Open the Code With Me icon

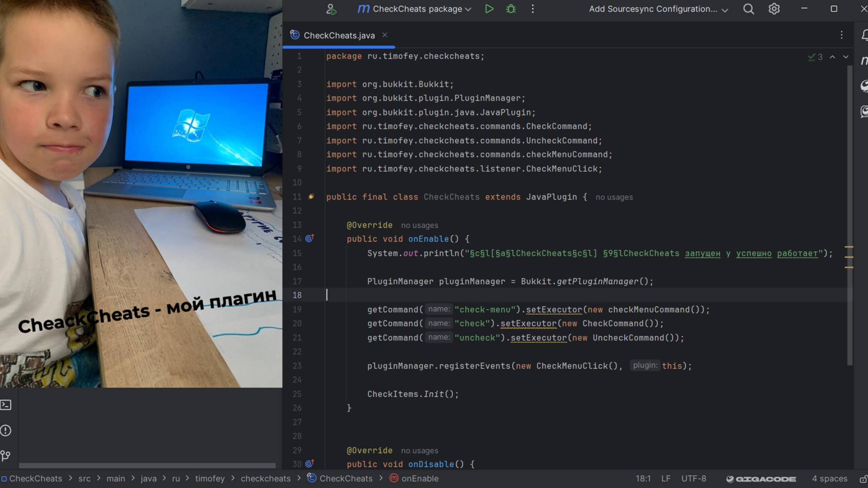click(x=331, y=9)
